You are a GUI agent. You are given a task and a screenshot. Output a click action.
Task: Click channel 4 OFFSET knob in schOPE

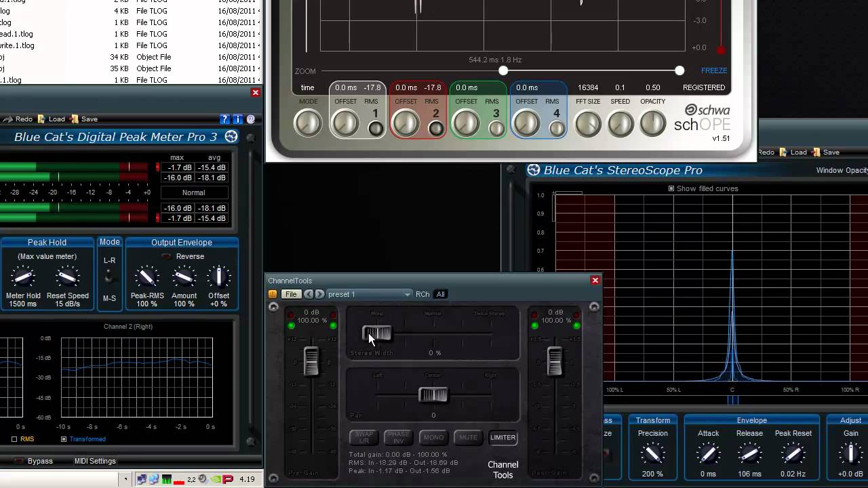click(x=526, y=123)
